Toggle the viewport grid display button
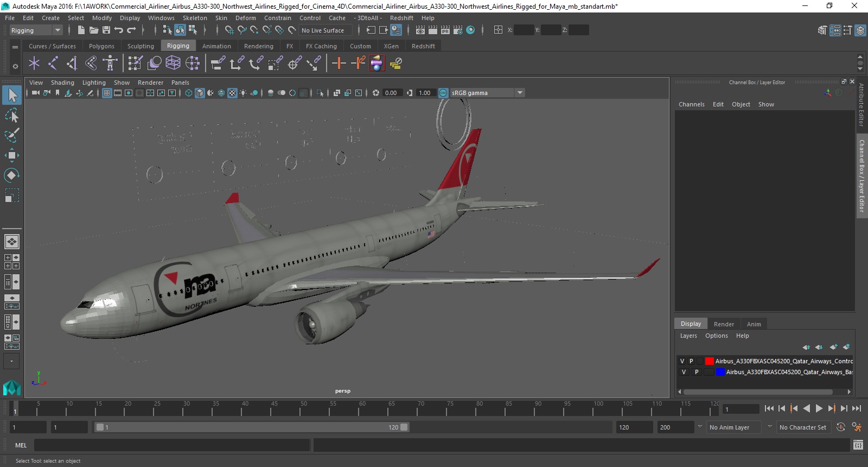The width and height of the screenshot is (868, 467). tap(107, 93)
